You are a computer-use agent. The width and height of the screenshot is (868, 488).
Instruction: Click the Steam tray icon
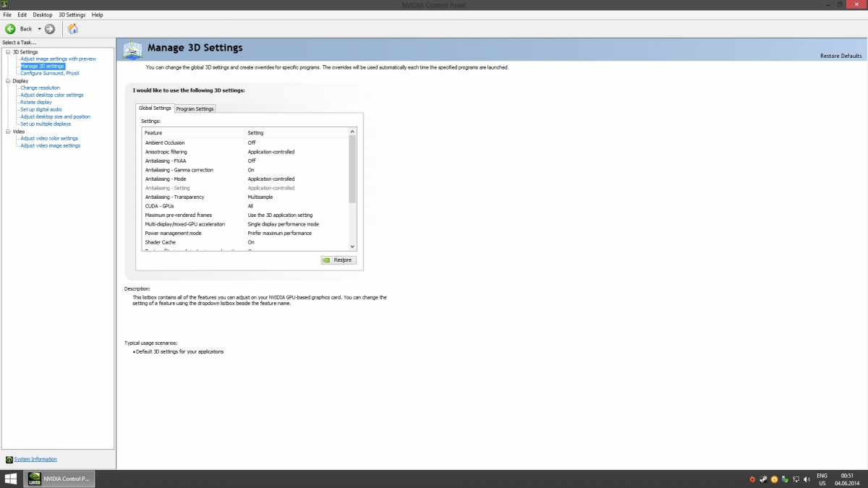point(764,479)
